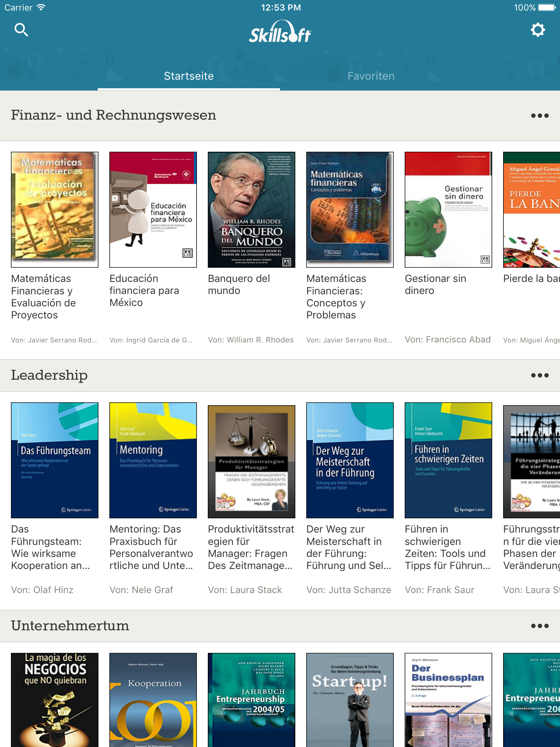Open the Unternehmertum category heading
This screenshot has height=747, width=560.
(70, 626)
